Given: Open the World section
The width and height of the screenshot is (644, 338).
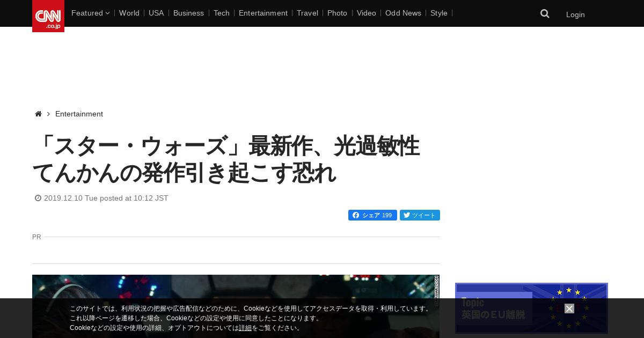Looking at the screenshot, I should pyautogui.click(x=129, y=13).
